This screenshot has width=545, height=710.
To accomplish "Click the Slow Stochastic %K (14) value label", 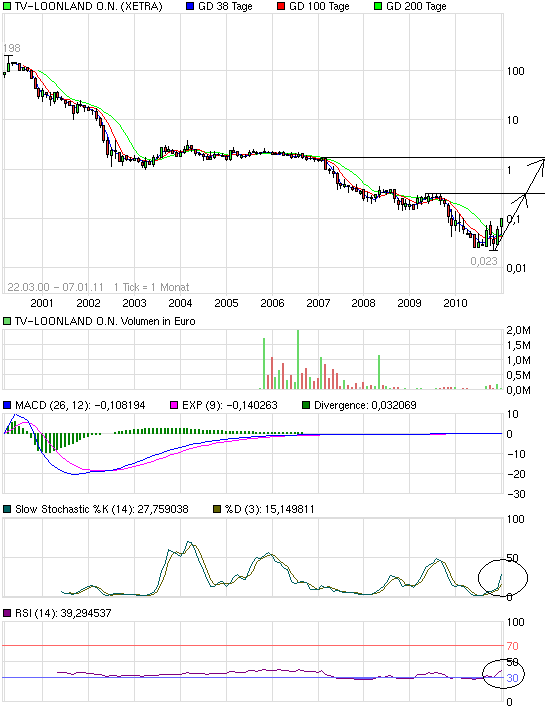I will [x=101, y=509].
